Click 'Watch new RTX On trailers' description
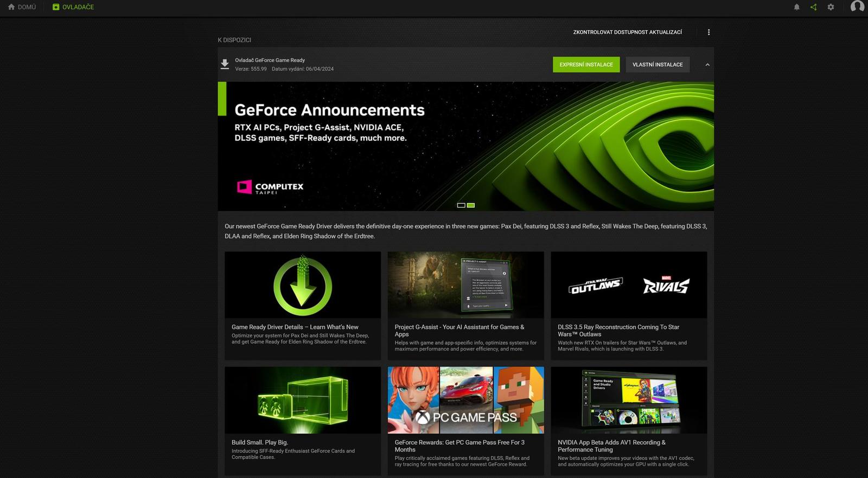The image size is (868, 478). [622, 346]
